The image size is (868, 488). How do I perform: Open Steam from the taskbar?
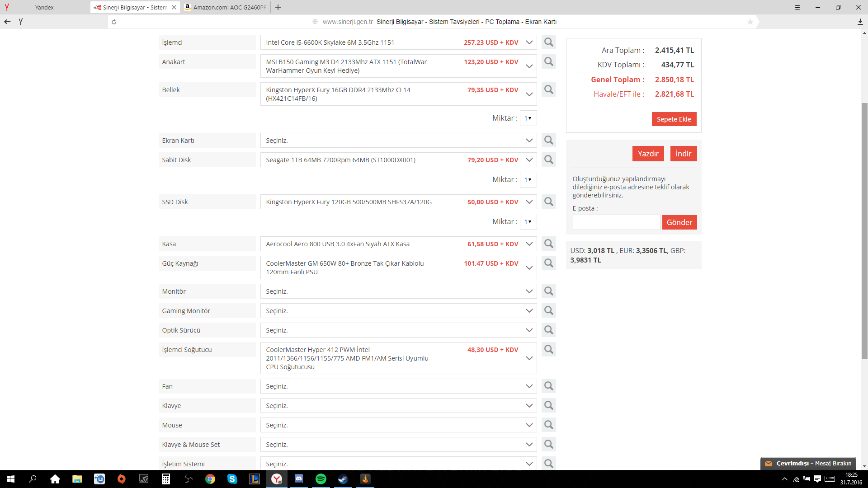click(343, 479)
